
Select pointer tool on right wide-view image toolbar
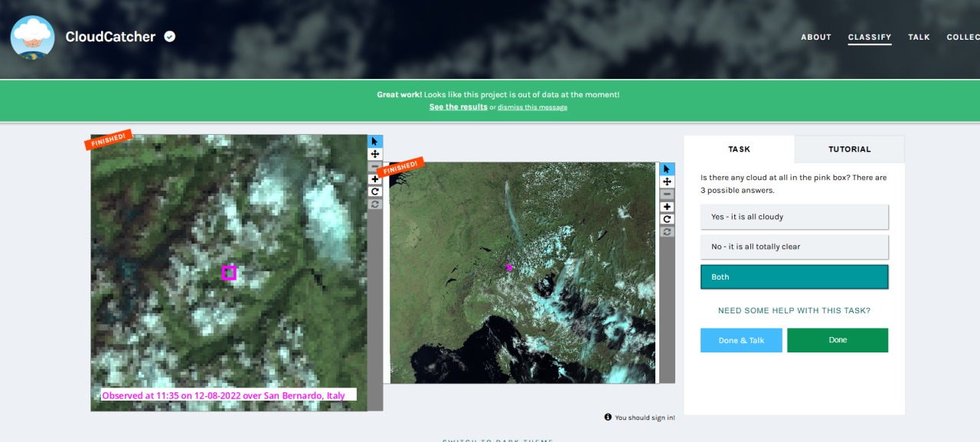(x=667, y=169)
